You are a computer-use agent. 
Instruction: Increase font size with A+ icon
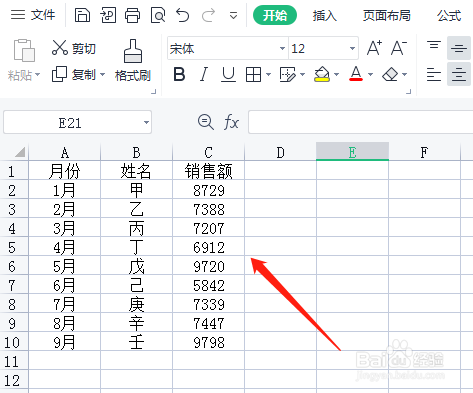click(x=374, y=48)
